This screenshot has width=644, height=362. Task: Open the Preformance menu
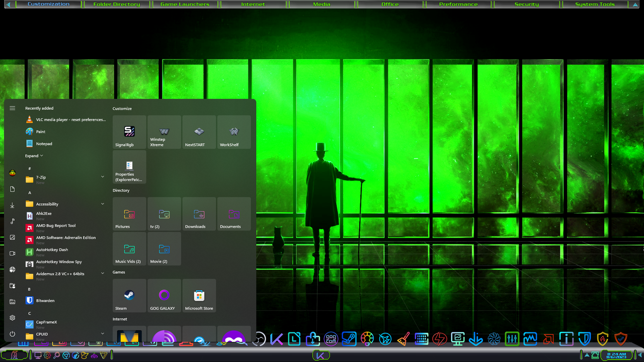click(x=458, y=4)
